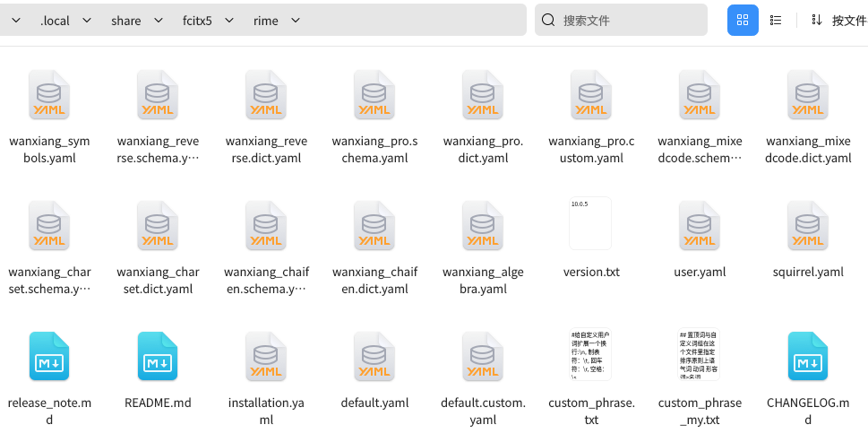Select the wanxiang_pro.dict.yaml file icon
The image size is (868, 442).
tap(483, 95)
